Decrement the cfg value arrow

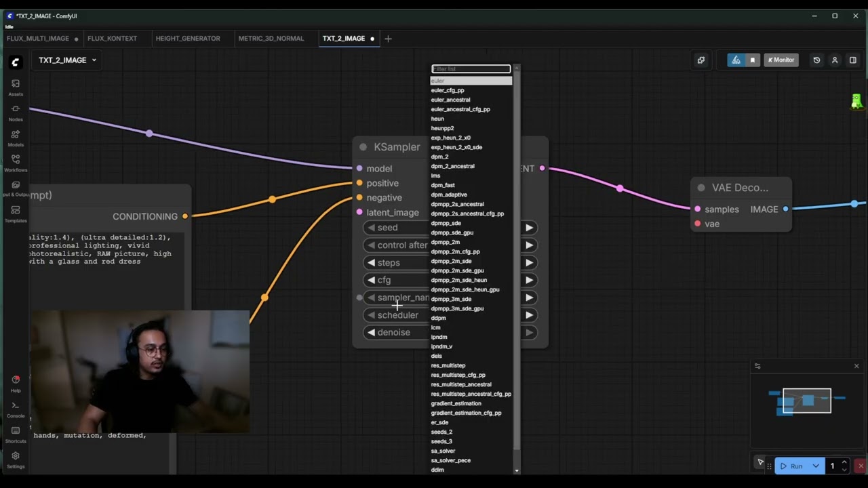pos(371,280)
